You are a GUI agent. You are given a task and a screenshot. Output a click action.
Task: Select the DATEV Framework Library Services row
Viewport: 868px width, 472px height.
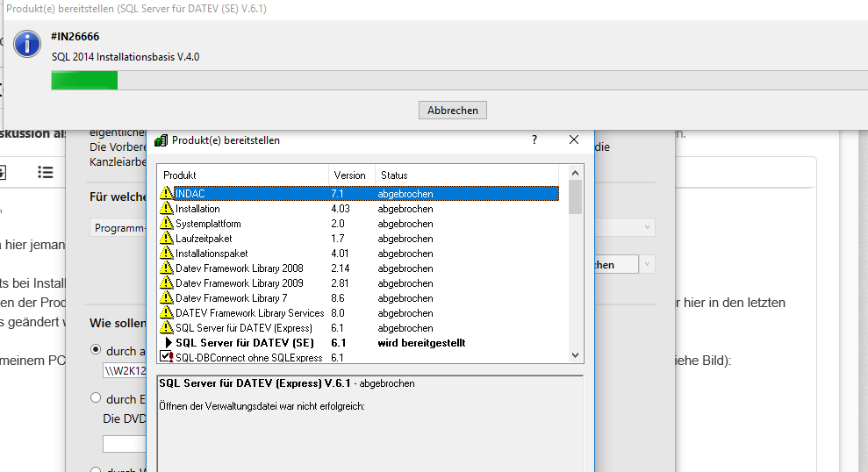coord(359,313)
